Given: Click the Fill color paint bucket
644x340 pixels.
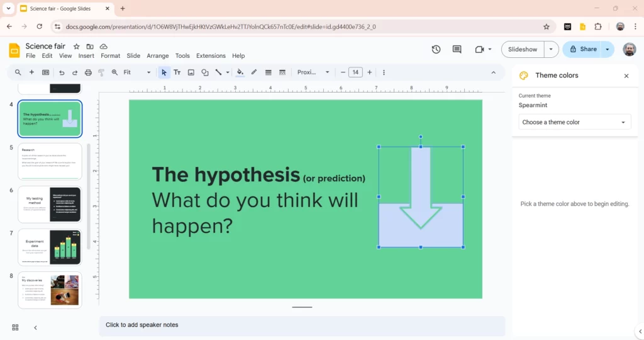Looking at the screenshot, I should point(240,72).
